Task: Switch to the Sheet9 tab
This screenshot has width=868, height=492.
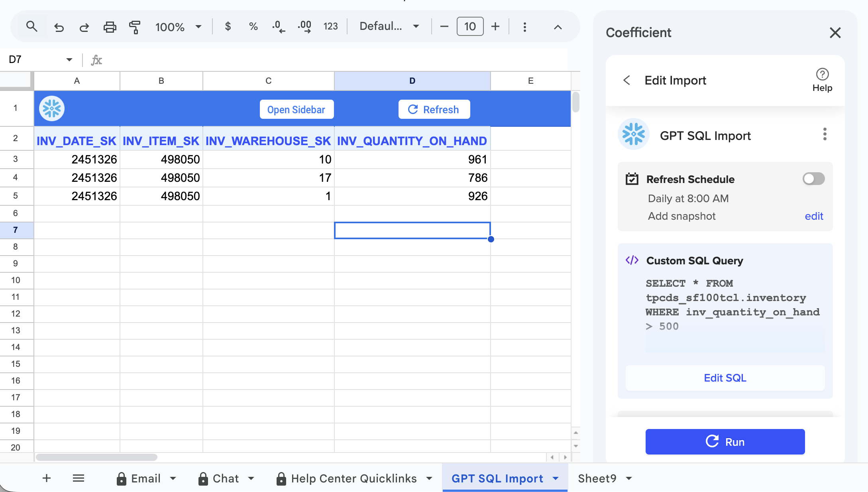Action: click(x=597, y=478)
